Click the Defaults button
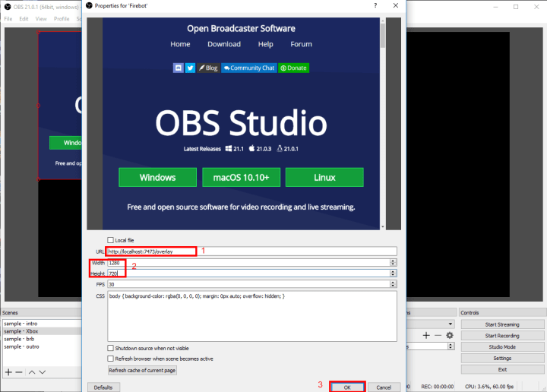The image size is (547, 392). tap(103, 387)
